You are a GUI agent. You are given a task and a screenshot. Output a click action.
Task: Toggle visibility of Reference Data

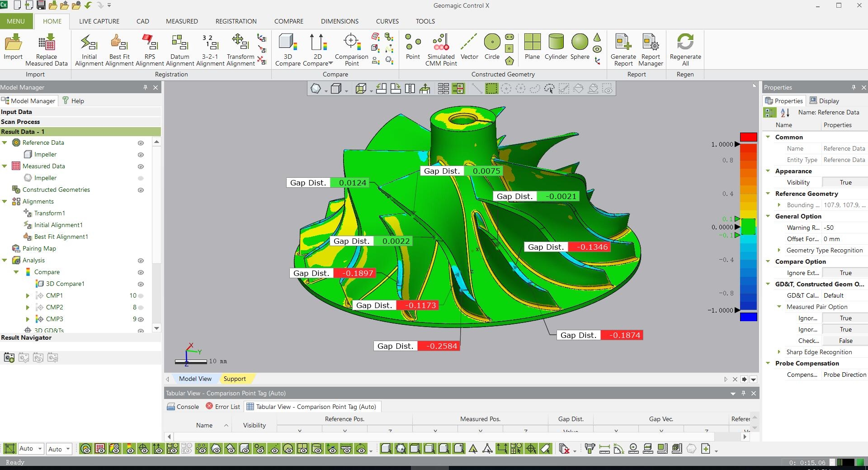pyautogui.click(x=141, y=143)
